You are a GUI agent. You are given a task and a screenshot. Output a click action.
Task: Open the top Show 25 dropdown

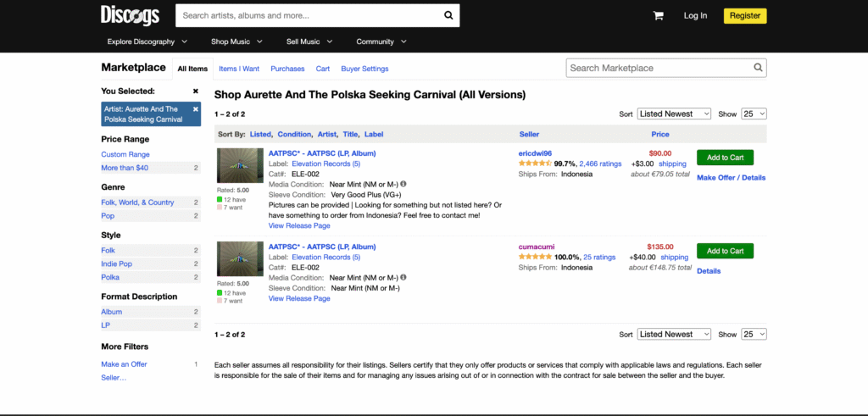[x=754, y=114]
